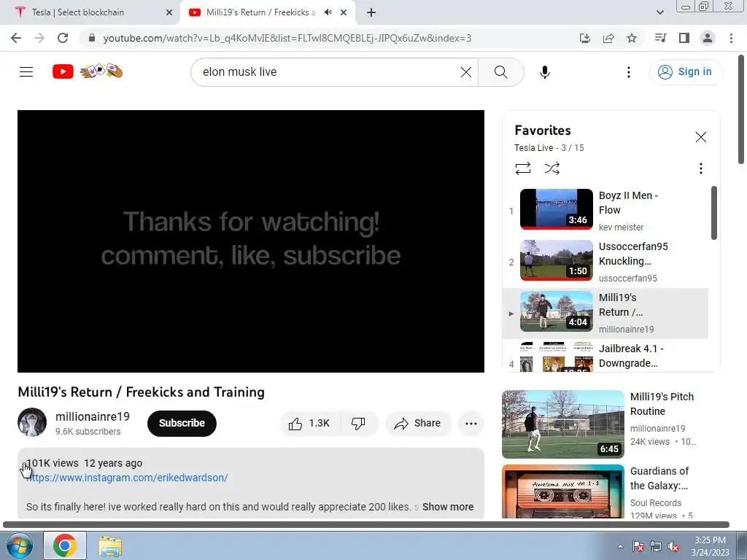Open Chrome profile avatar

coord(708,38)
